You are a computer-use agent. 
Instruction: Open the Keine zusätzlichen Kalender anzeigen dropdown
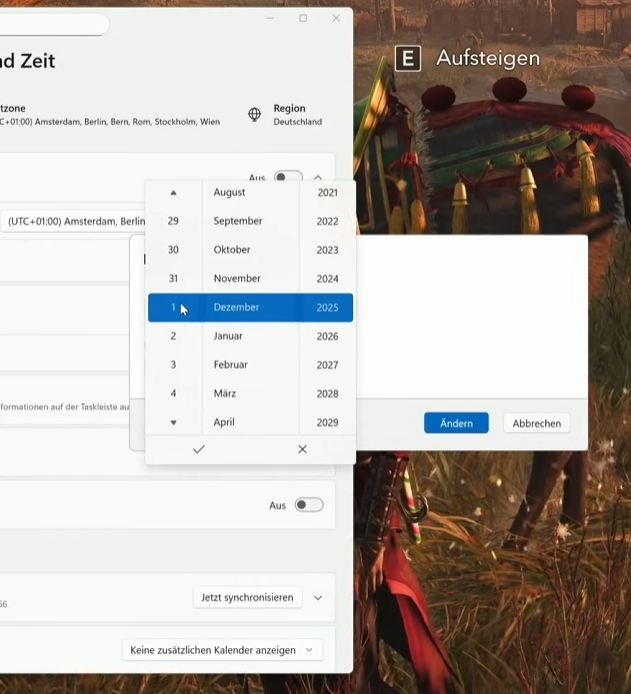pyautogui.click(x=222, y=650)
